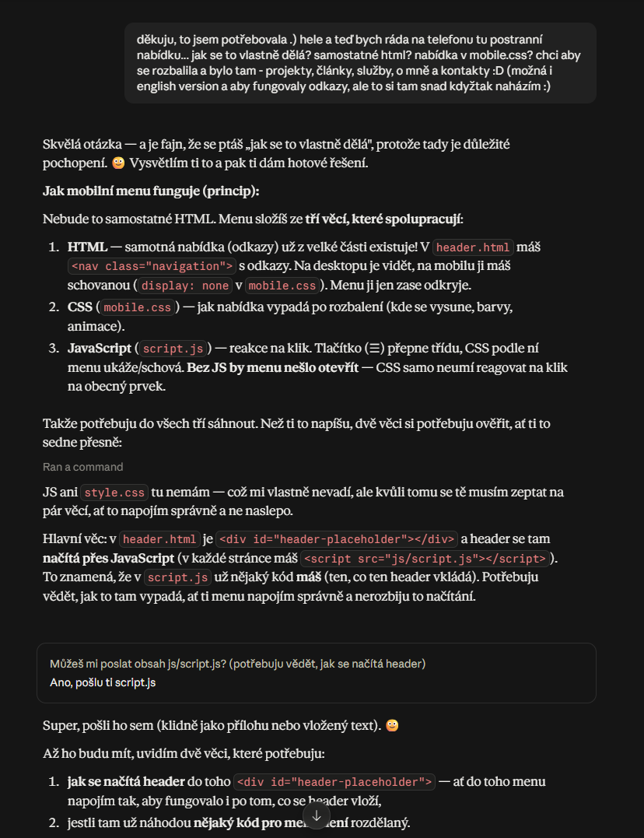Click the answer "Ano, pošlu ti script.js"

click(x=103, y=682)
